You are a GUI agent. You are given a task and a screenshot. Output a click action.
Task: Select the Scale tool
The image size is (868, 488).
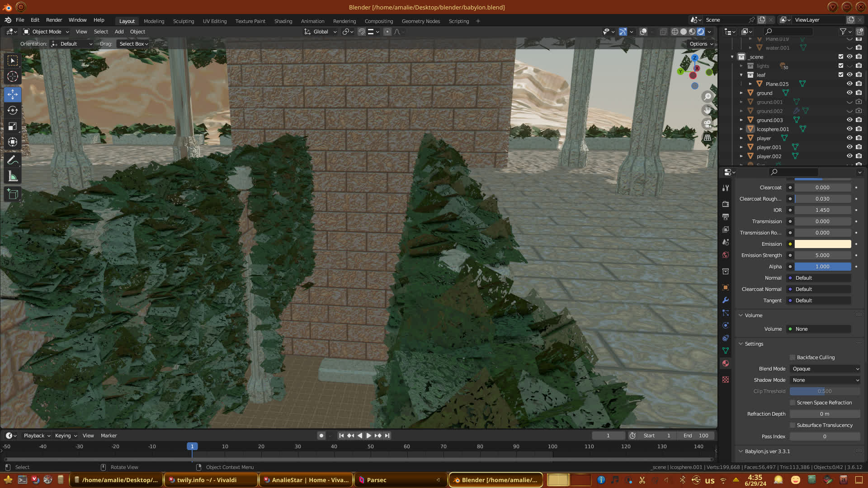point(13,127)
